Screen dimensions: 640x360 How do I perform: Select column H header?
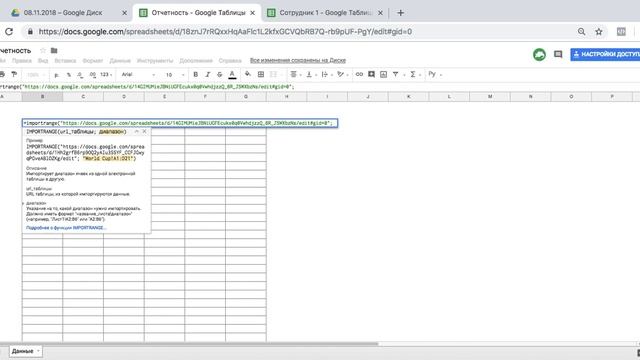(287, 97)
